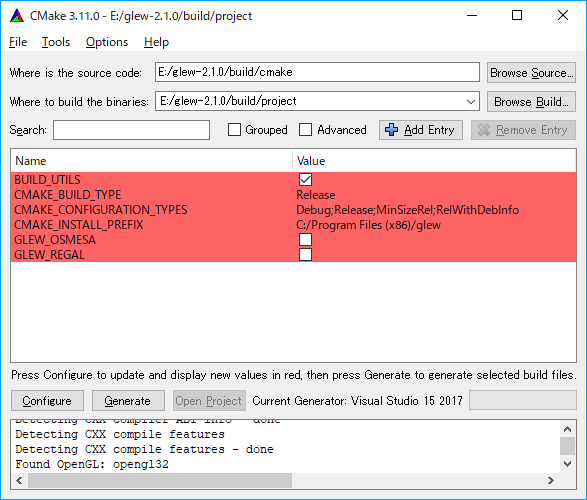Minimize the CMake window
Screen dimensions: 587x500
point(472,16)
